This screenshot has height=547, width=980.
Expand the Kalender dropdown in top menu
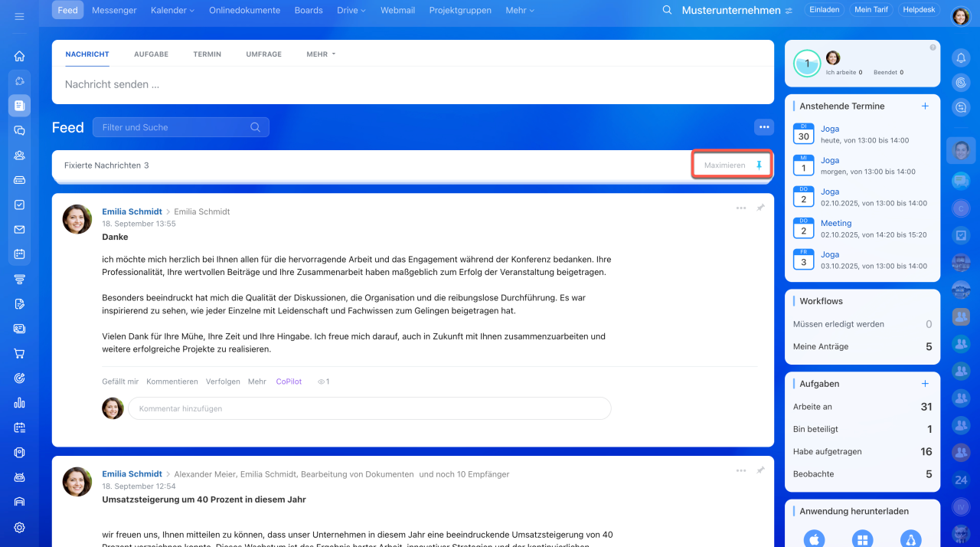point(172,11)
